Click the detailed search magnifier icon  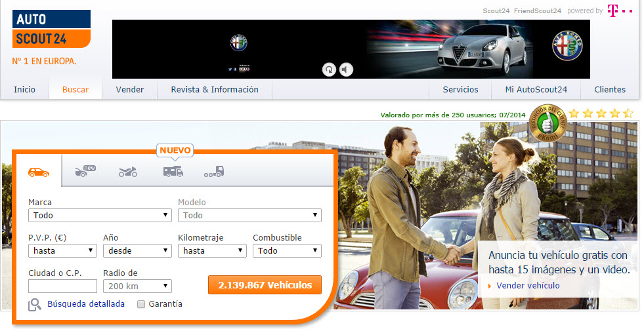(35, 304)
